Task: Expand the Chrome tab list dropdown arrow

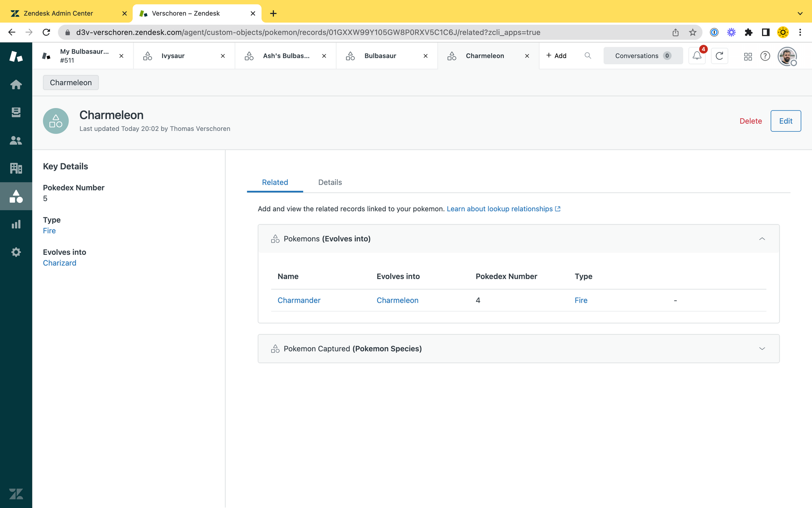Action: click(x=800, y=13)
